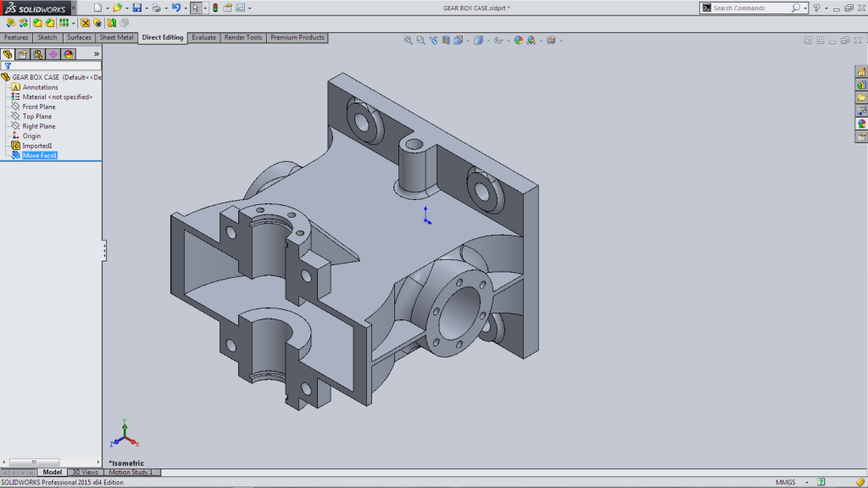
Task: Activate the Zoom to Area tool
Action: click(x=420, y=39)
